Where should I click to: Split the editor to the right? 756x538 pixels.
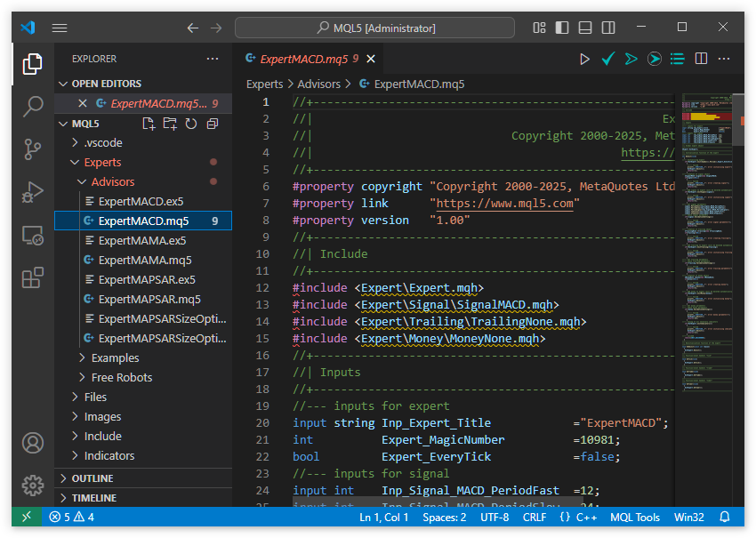point(701,59)
